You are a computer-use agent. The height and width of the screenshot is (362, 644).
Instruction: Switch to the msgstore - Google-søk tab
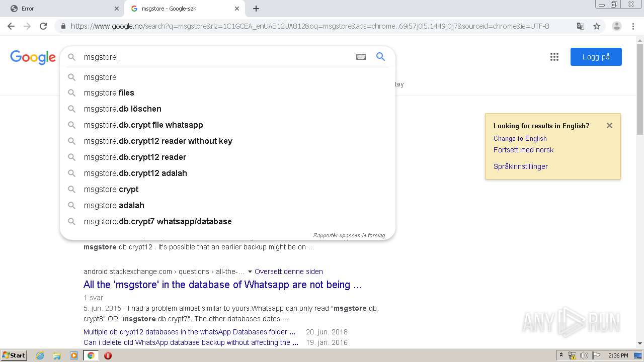click(184, 9)
